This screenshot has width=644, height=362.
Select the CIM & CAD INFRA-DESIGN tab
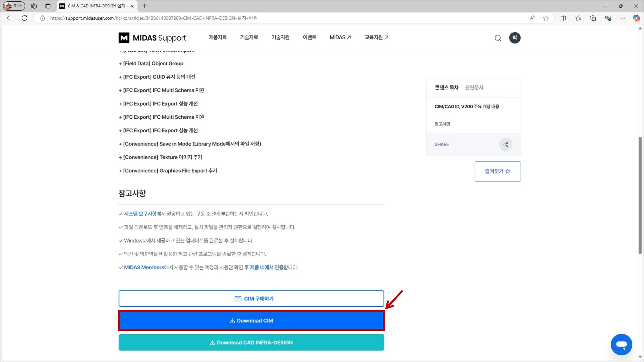(x=96, y=6)
